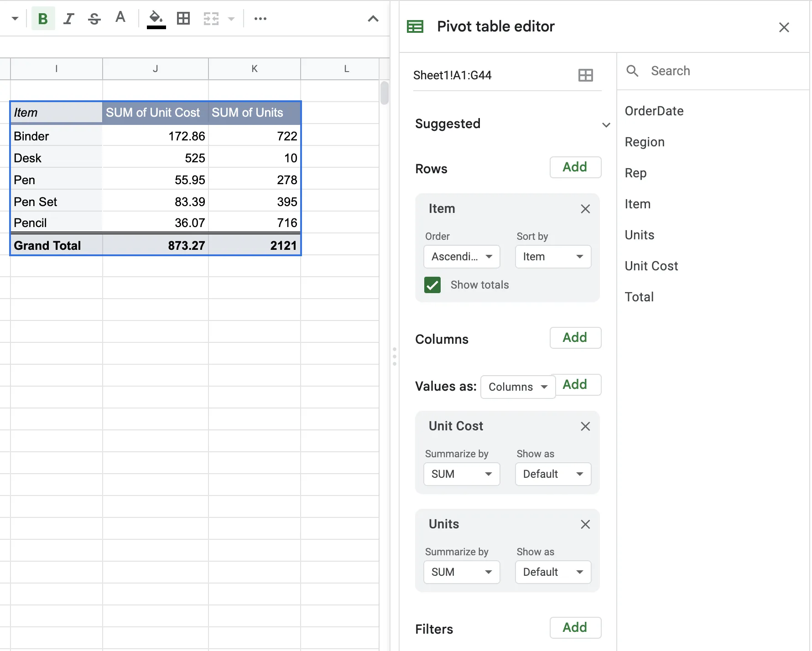The height and width of the screenshot is (651, 812).
Task: Uncheck Show totals for Item rows
Action: pos(432,284)
